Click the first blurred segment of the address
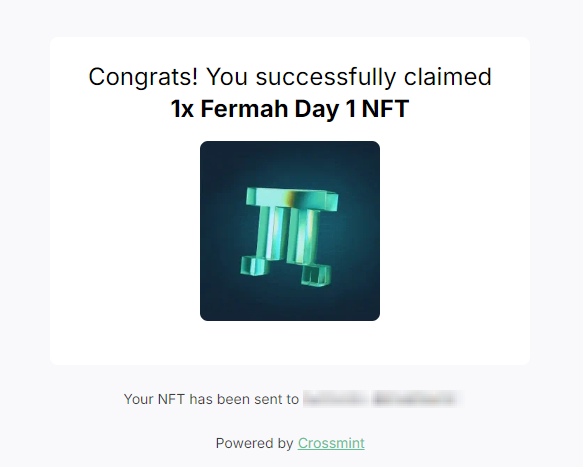 [334, 399]
